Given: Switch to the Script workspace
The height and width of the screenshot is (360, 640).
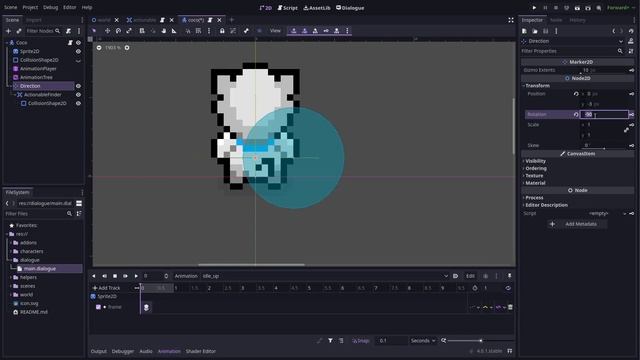Looking at the screenshot, I should coord(287,8).
